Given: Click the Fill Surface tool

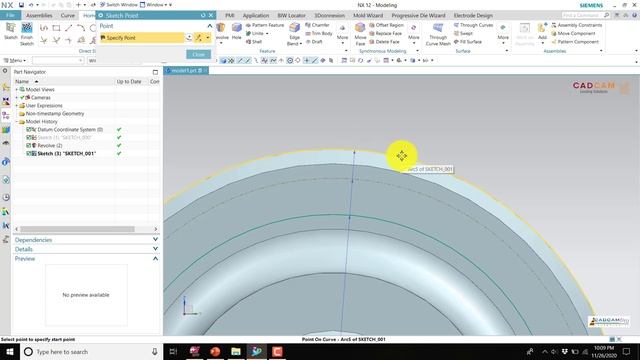Looking at the screenshot, I should pos(468,42).
